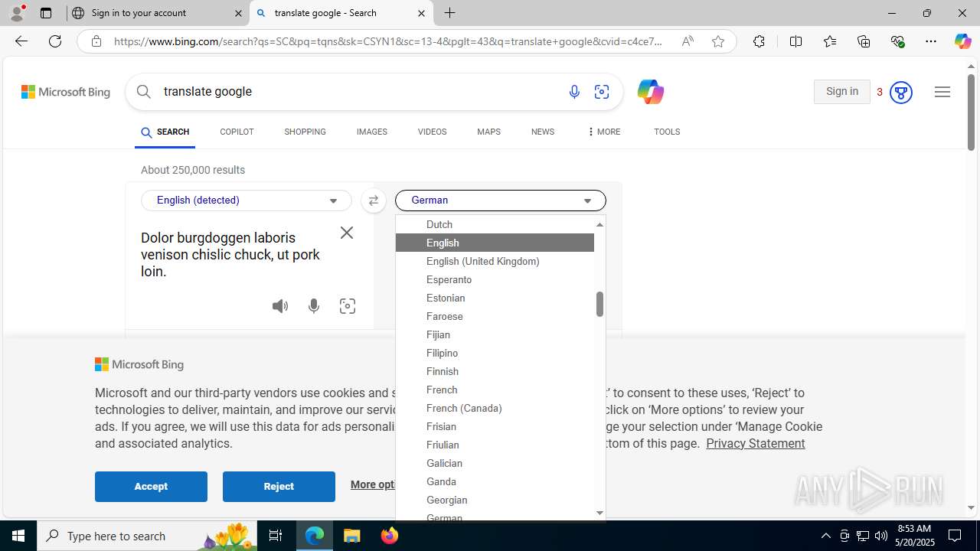Switch to the IMAGES tab
This screenshot has width=980, height=551.
371,132
